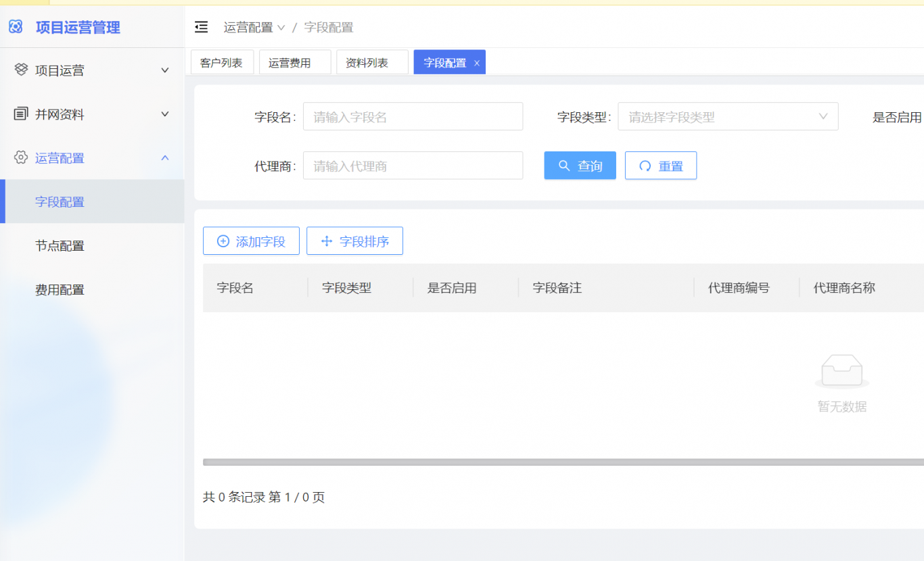Click the refresh icon in 重置 button

pos(645,166)
